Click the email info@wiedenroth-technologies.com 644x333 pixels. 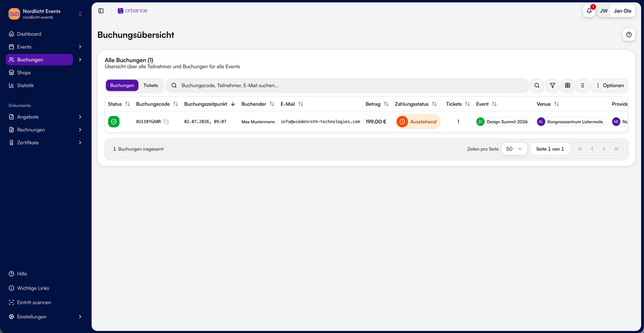(x=320, y=122)
